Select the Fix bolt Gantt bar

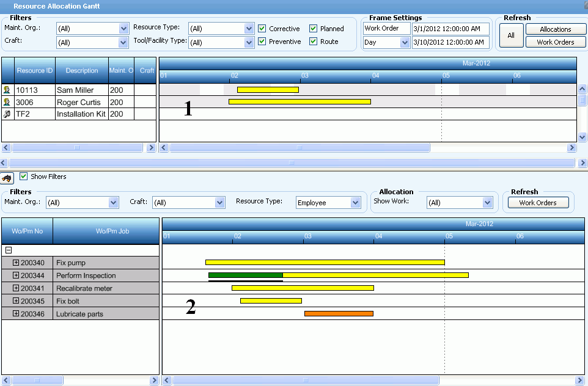271,300
